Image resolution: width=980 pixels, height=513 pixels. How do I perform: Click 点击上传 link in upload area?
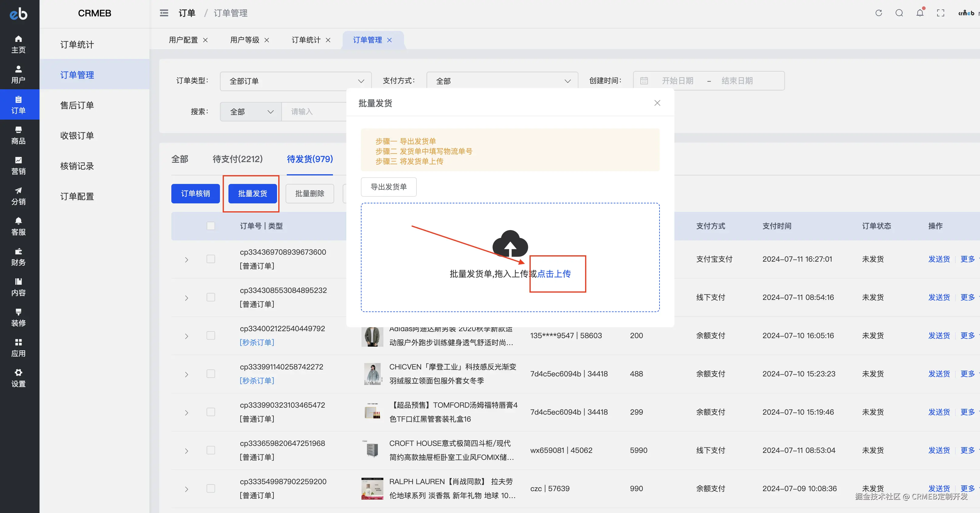pyautogui.click(x=554, y=274)
